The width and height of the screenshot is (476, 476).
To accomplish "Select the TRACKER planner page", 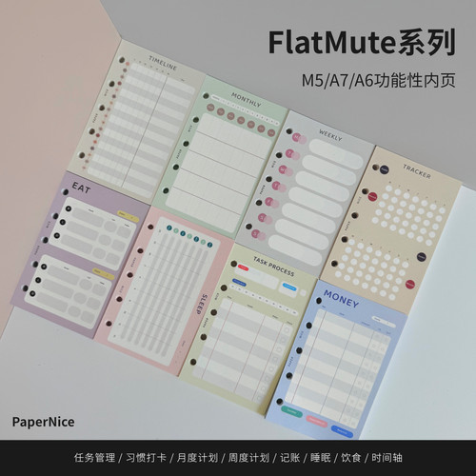I will click(389, 229).
